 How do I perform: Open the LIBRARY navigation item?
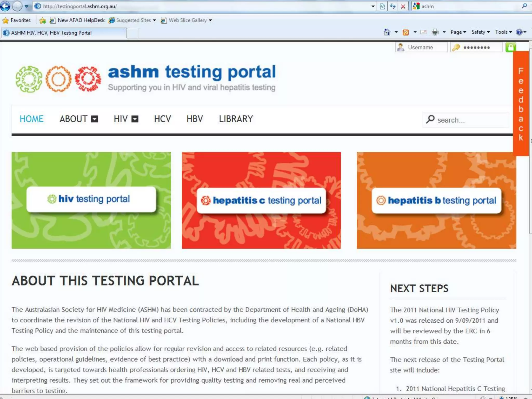(x=236, y=119)
